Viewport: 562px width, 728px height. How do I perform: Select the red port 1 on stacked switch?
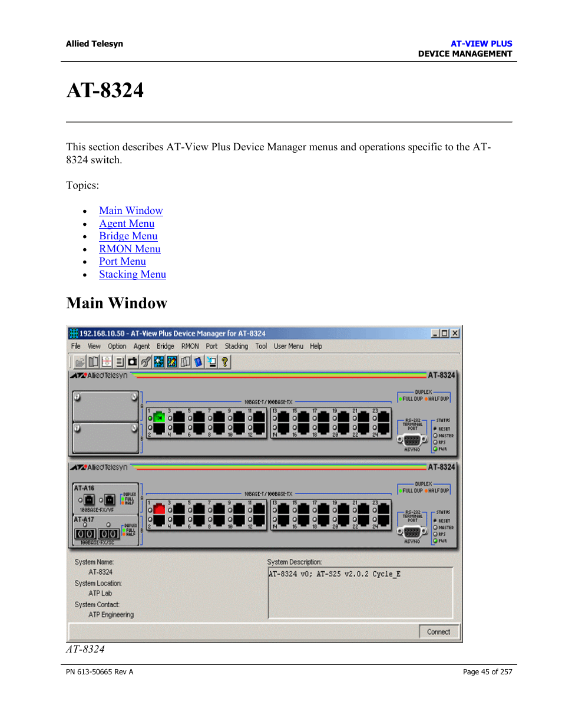pyautogui.click(x=159, y=509)
